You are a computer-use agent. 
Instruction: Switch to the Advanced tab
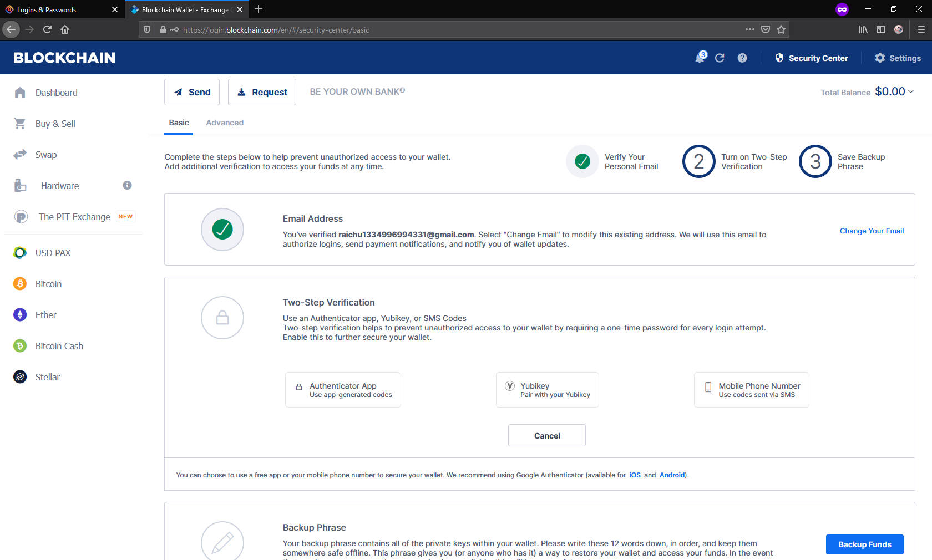tap(225, 123)
